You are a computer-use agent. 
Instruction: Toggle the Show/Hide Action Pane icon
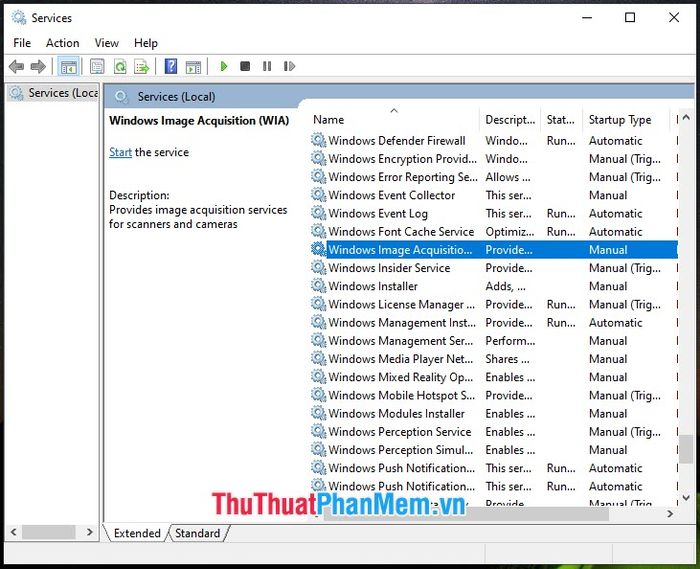point(193,66)
